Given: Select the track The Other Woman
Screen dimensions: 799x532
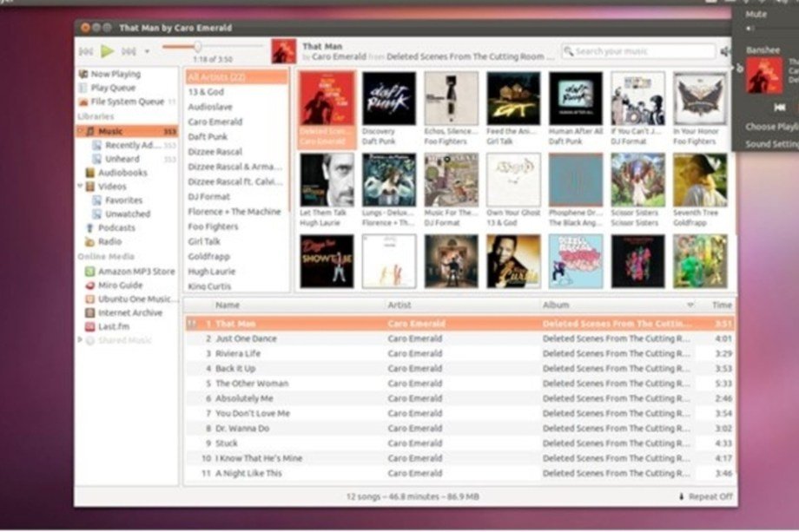Looking at the screenshot, I should click(459, 384).
